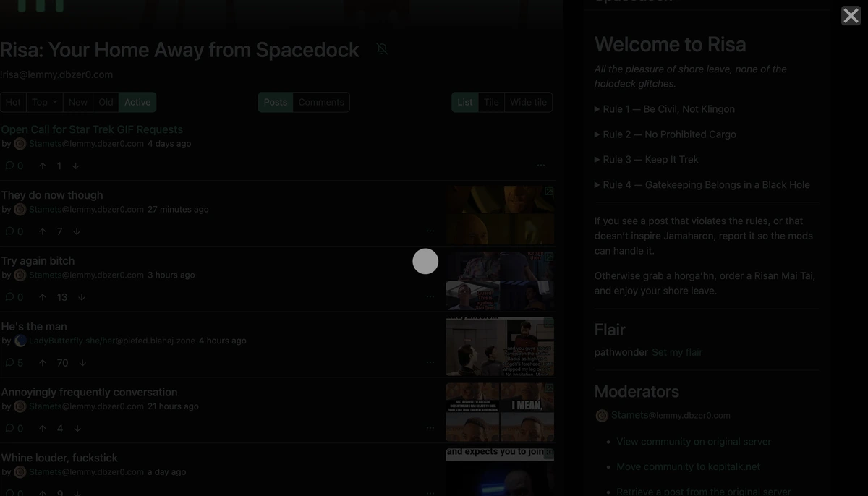Open "Move community to kopitalk.net" link
This screenshot has height=496, width=868.
pyautogui.click(x=689, y=466)
